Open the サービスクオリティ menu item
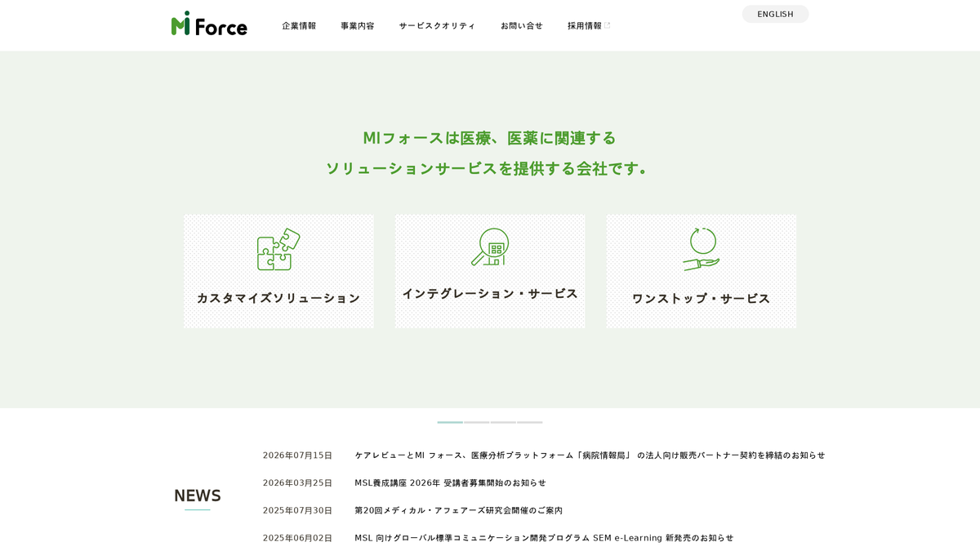The height and width of the screenshot is (551, 980). point(437,25)
